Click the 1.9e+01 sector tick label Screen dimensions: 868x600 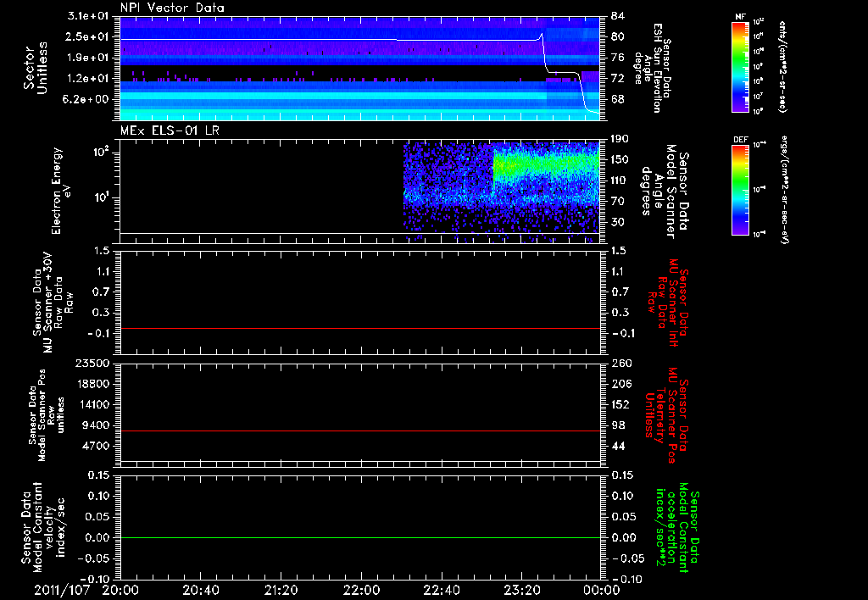tap(87, 58)
